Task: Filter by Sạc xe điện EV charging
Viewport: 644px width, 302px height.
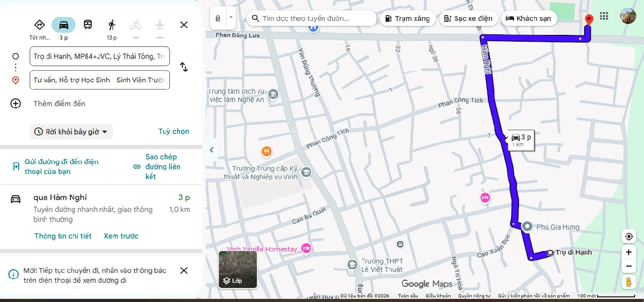Action: point(468,18)
